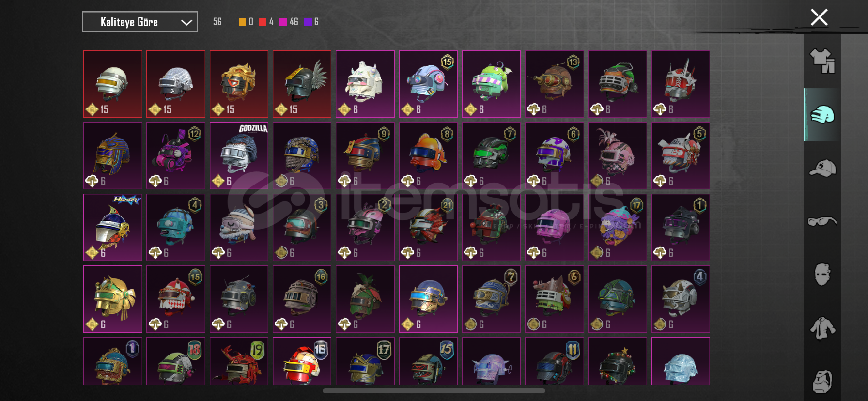Viewport: 868px width, 401px height.
Task: Open the jacket category icon
Action: click(822, 328)
